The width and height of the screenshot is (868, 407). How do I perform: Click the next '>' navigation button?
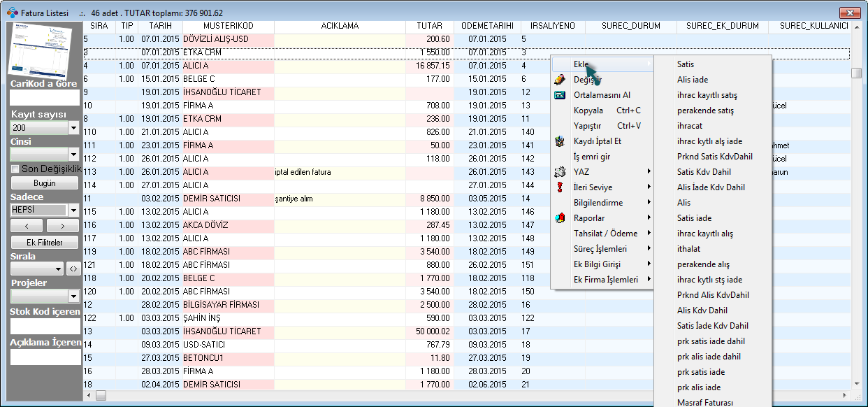pyautogui.click(x=62, y=226)
